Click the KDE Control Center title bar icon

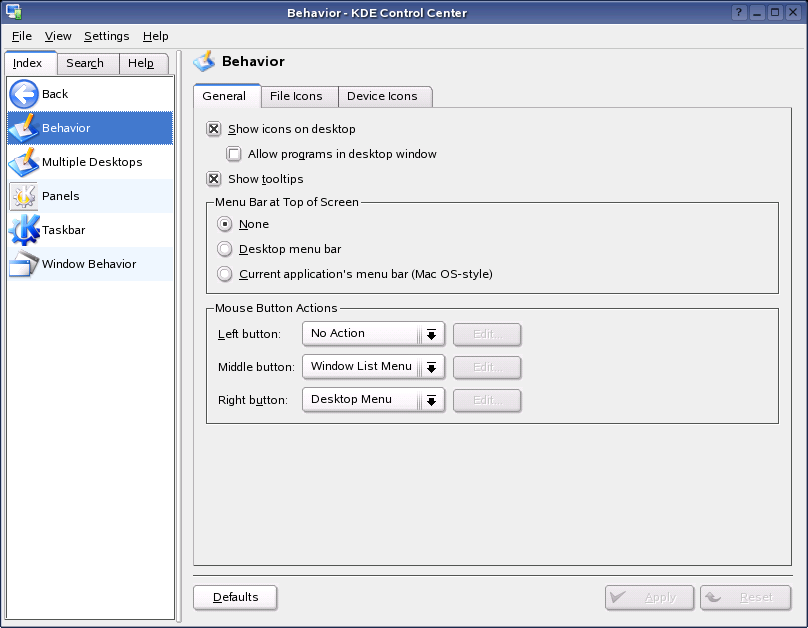pos(14,11)
